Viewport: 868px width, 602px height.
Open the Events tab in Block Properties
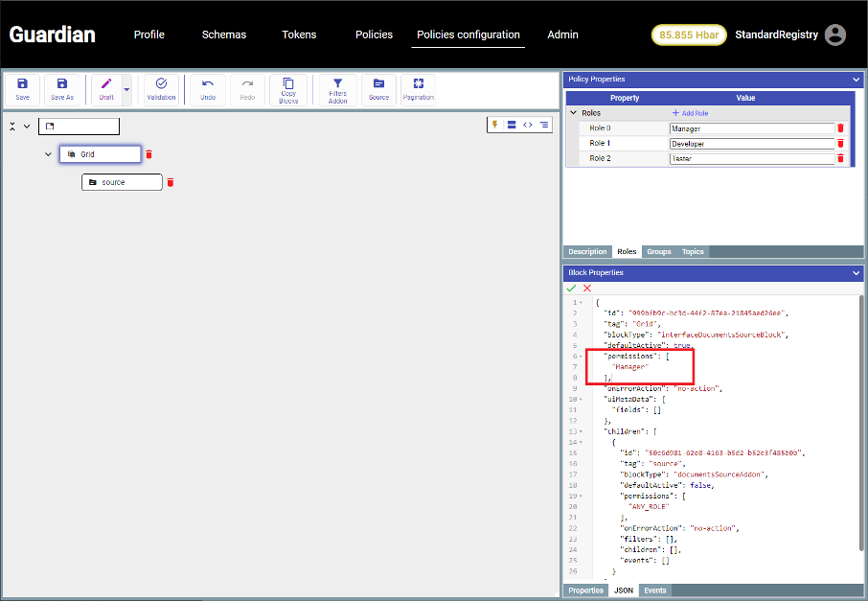[654, 590]
